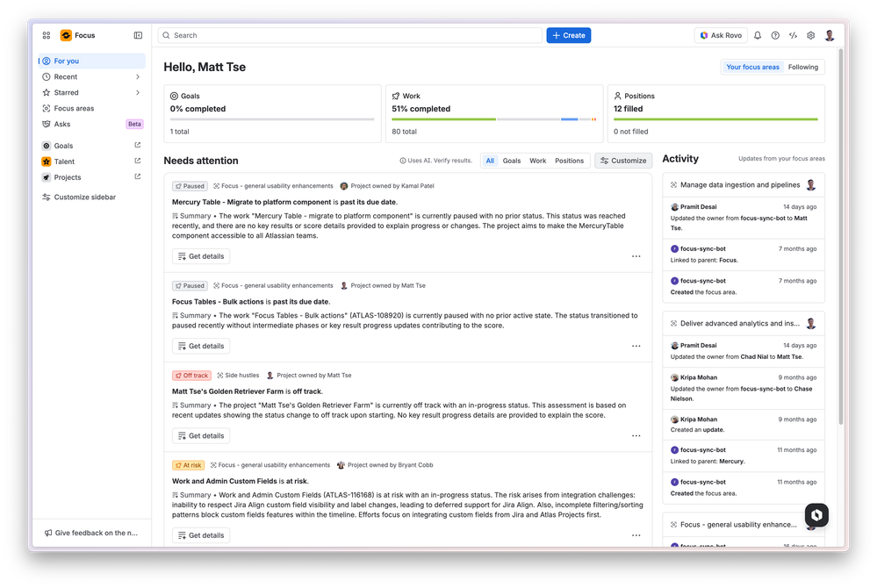The image size is (877, 588).
Task: Open more options for Mercury Table item
Action: [x=636, y=256]
